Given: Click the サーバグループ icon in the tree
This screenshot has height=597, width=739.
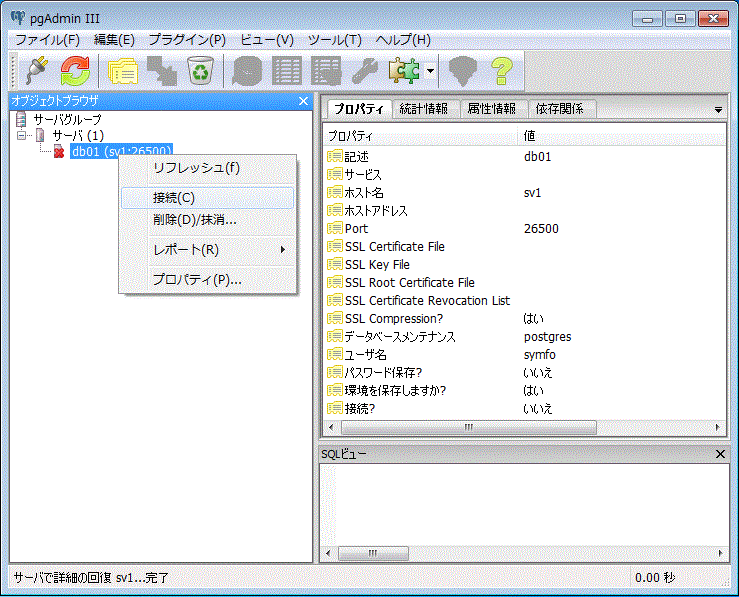Looking at the screenshot, I should (x=21, y=120).
